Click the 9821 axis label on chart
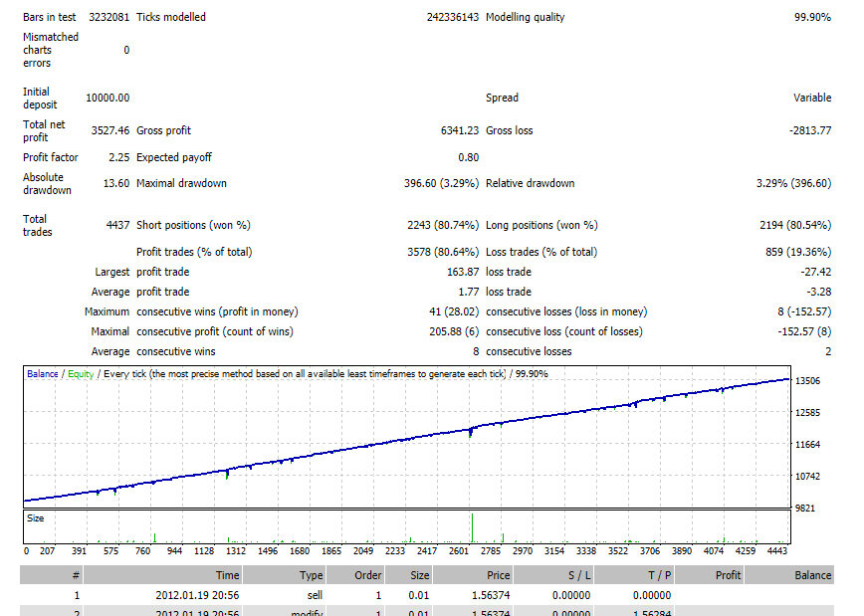 [x=805, y=508]
